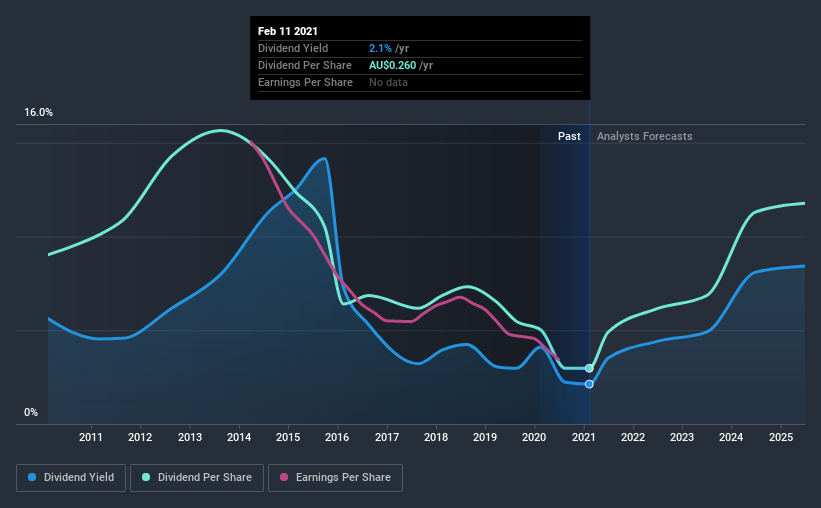The image size is (821, 508).
Task: Click the tooltip Dividend Per Share row label
Action: [x=305, y=65]
